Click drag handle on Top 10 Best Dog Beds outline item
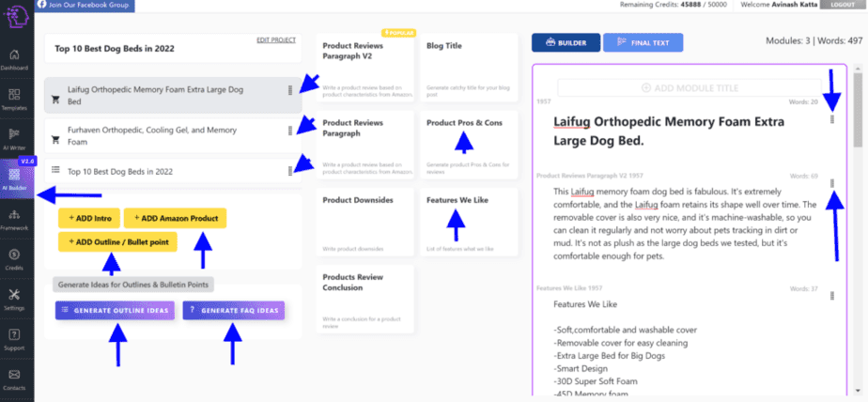The width and height of the screenshot is (868, 402). (x=290, y=171)
